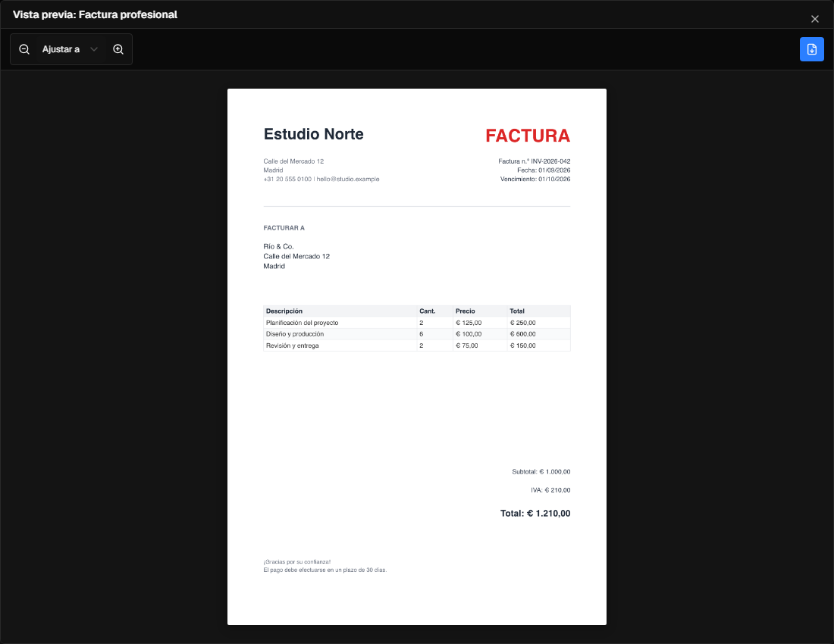834x644 pixels.
Task: Select the 'IVA: € 210,00' line
Action: pos(550,490)
